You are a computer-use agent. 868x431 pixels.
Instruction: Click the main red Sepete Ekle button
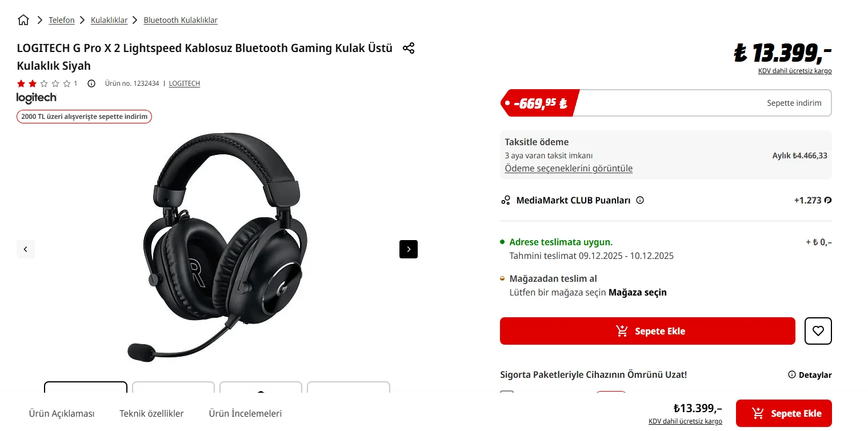click(x=647, y=331)
